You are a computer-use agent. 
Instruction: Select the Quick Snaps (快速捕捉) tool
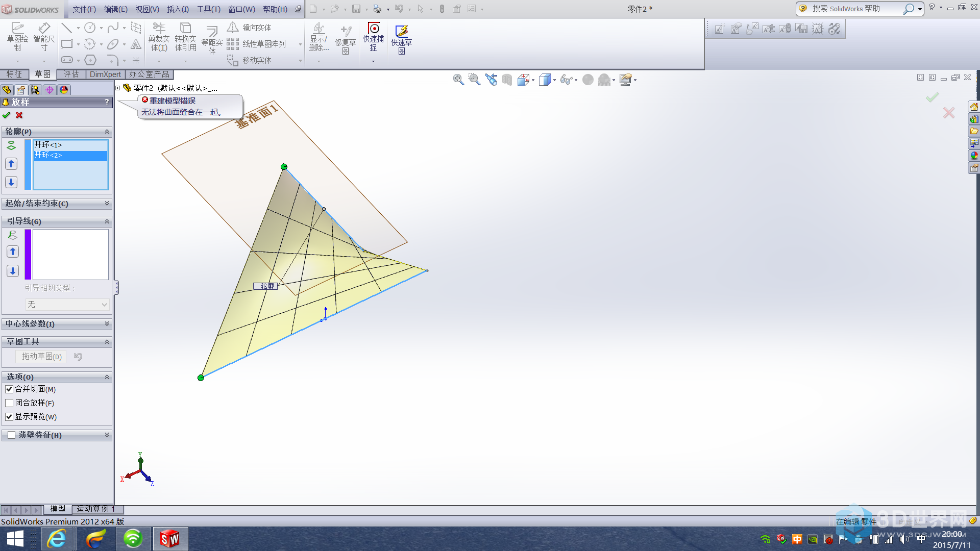coord(374,37)
